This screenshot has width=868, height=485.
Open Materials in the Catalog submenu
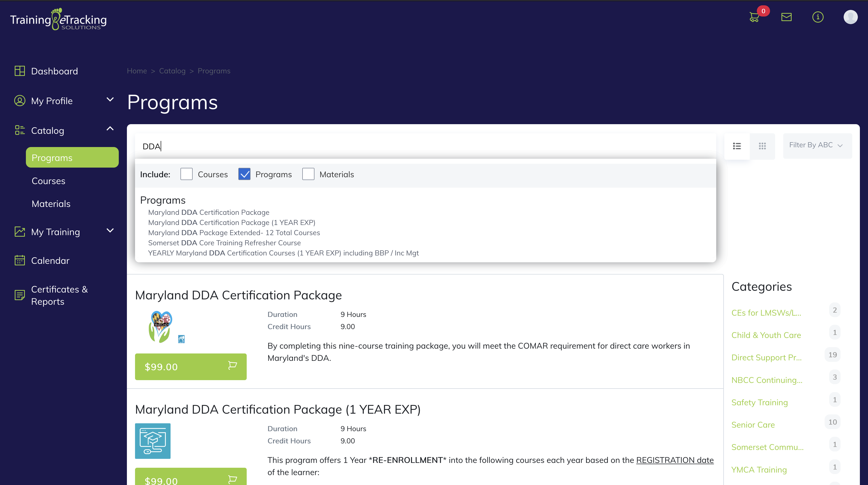[51, 204]
